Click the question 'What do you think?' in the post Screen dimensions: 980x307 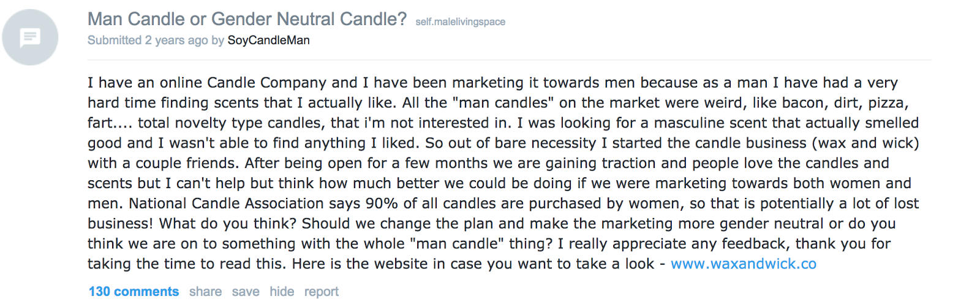coord(228,224)
